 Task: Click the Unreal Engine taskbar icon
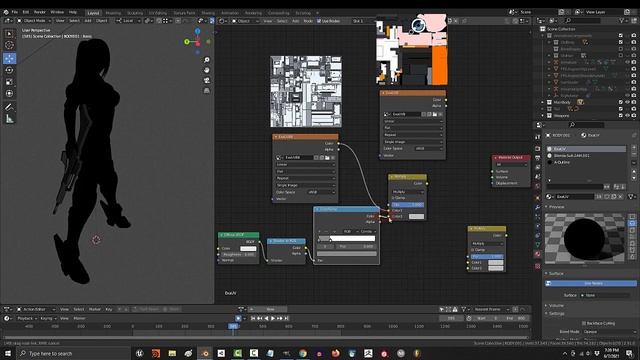pyautogui.click(x=140, y=353)
